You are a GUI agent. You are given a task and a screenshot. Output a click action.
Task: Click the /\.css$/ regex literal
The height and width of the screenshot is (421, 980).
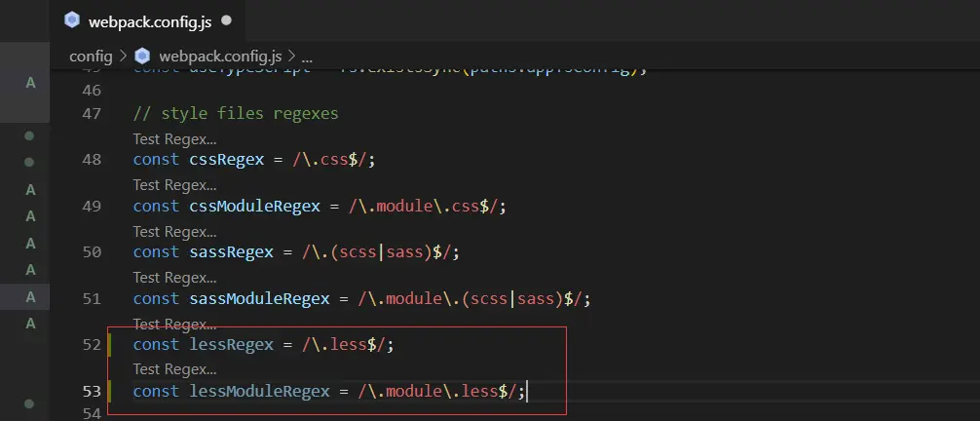(x=329, y=160)
